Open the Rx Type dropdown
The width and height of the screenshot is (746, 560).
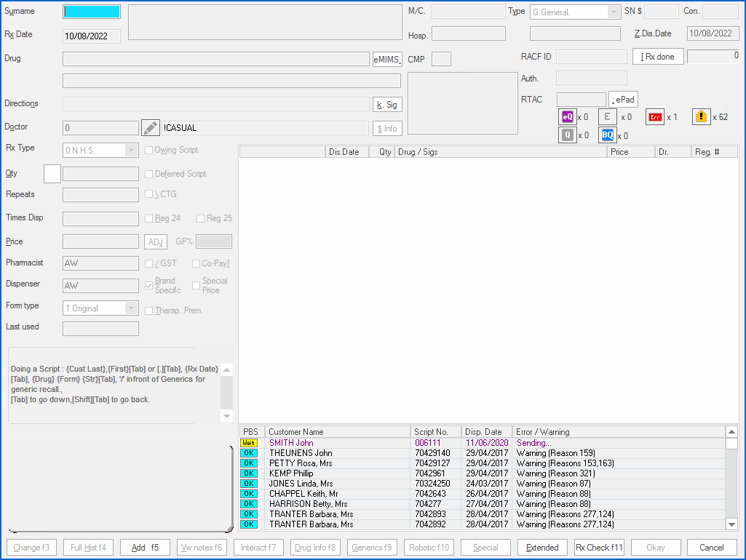pos(131,151)
